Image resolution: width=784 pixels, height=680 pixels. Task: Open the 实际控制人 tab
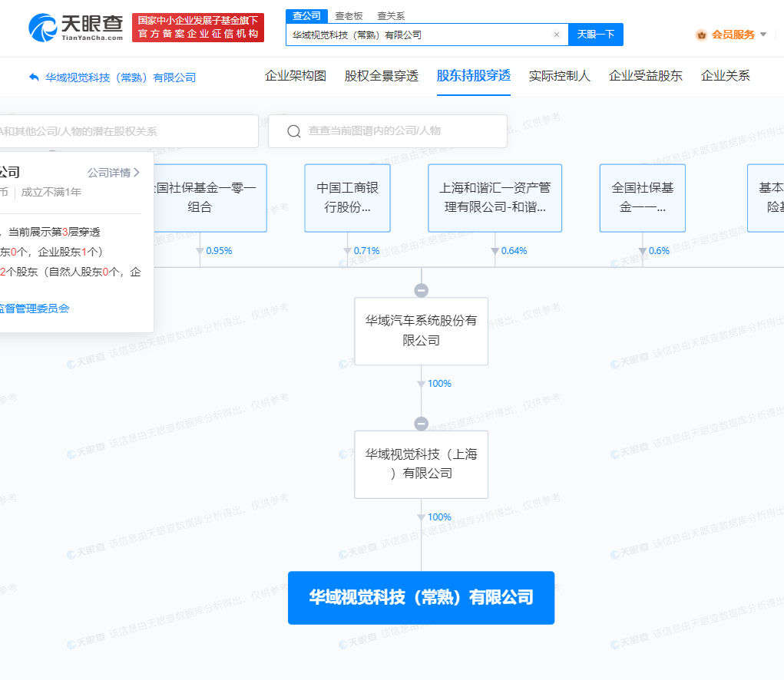[x=560, y=76]
